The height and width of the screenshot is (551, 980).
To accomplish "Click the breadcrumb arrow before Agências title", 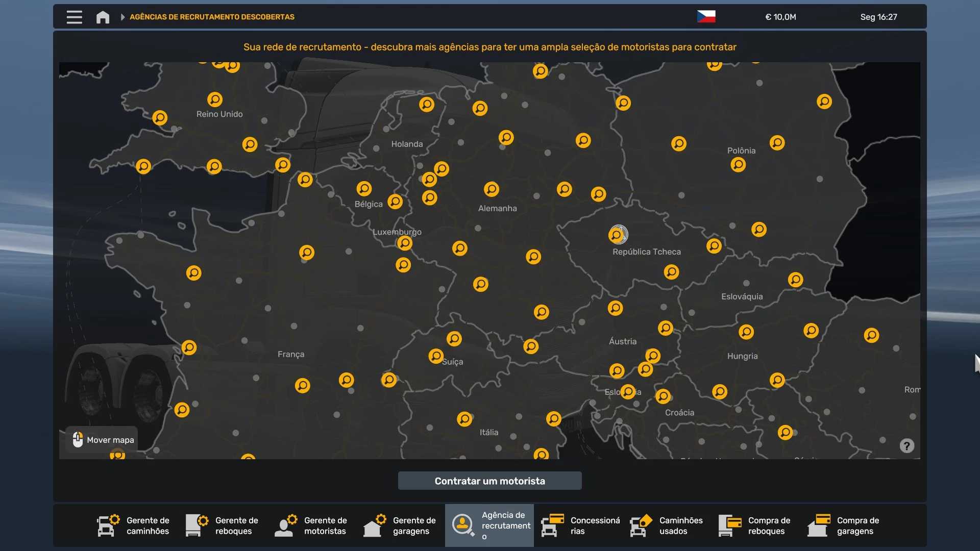I will (x=122, y=17).
